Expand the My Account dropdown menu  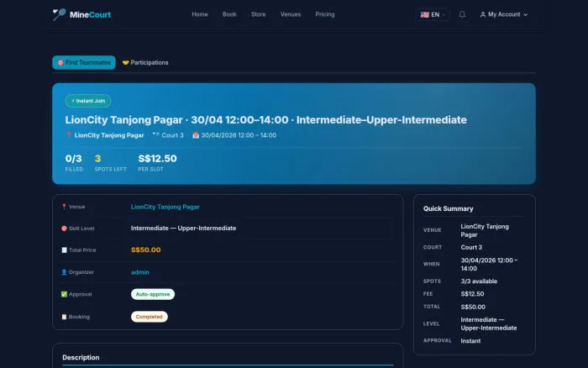click(504, 14)
